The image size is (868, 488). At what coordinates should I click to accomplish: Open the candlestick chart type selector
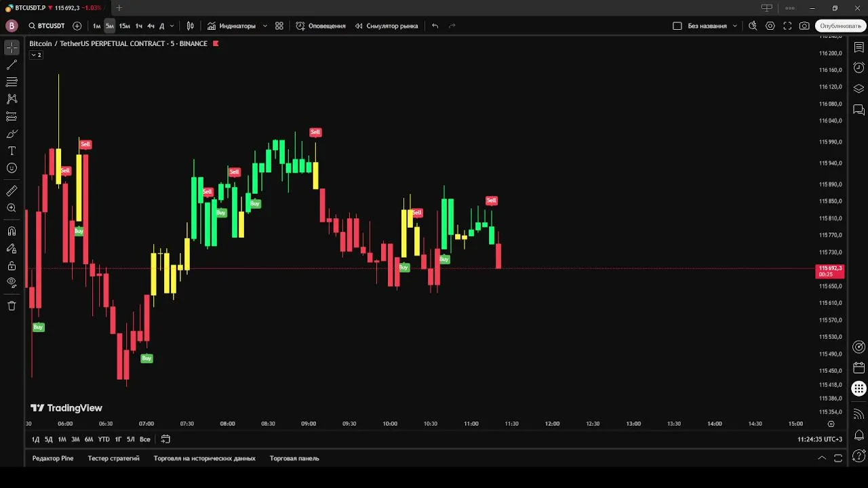191,26
